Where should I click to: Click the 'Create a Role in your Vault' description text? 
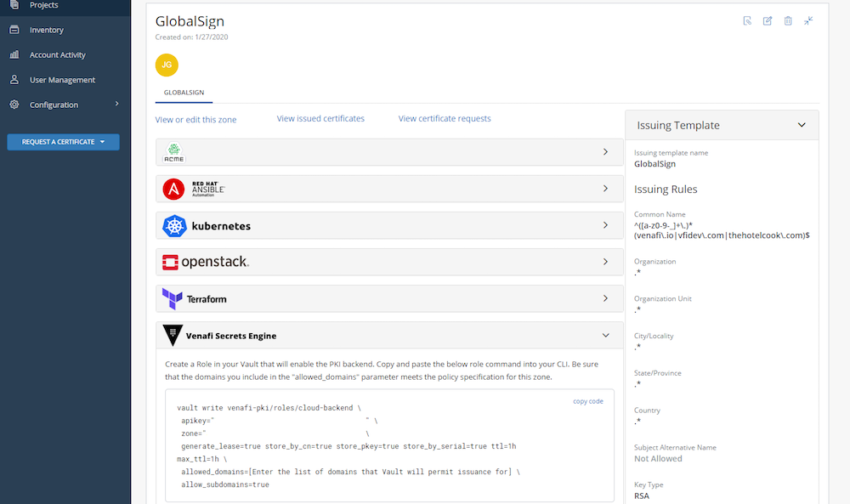[382, 371]
